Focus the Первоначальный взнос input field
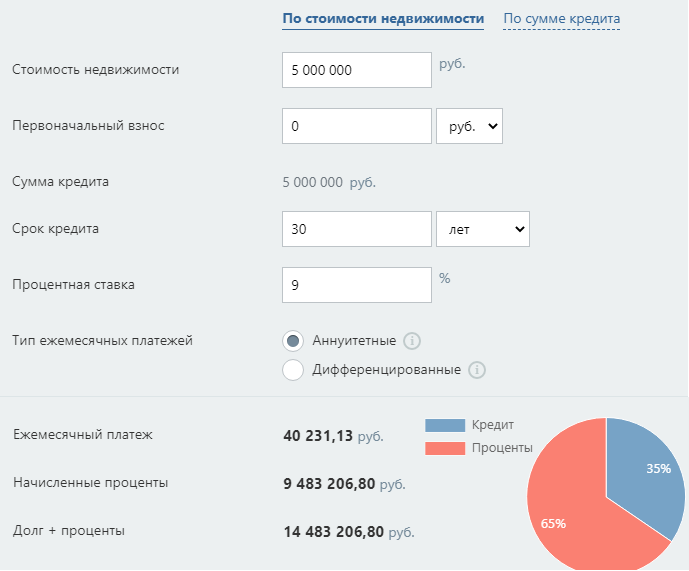The width and height of the screenshot is (689, 571). coord(357,127)
